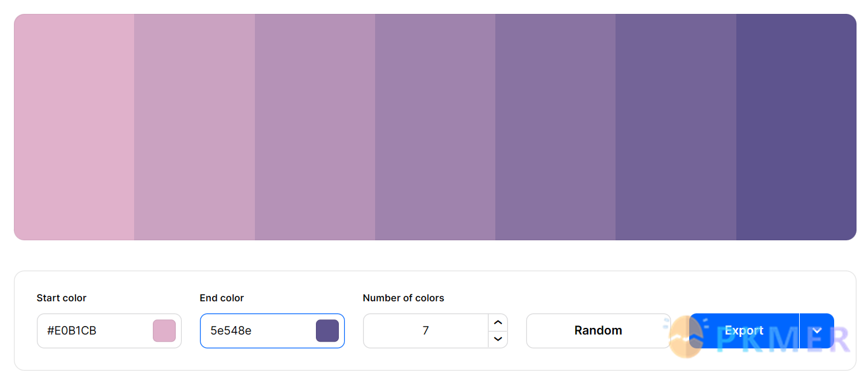Image resolution: width=868 pixels, height=381 pixels.
Task: Open the start color picker swatch
Action: point(164,331)
